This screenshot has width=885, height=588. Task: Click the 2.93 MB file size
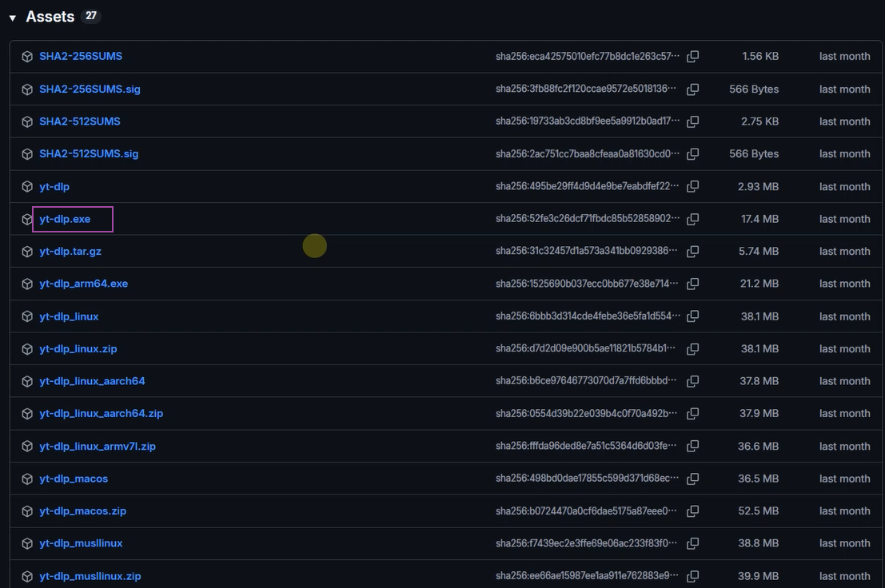pyautogui.click(x=758, y=187)
